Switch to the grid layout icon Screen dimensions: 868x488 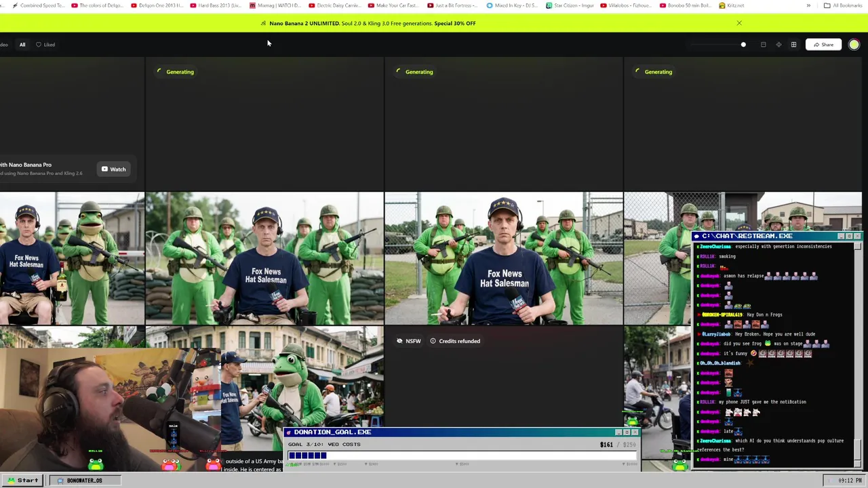click(793, 45)
